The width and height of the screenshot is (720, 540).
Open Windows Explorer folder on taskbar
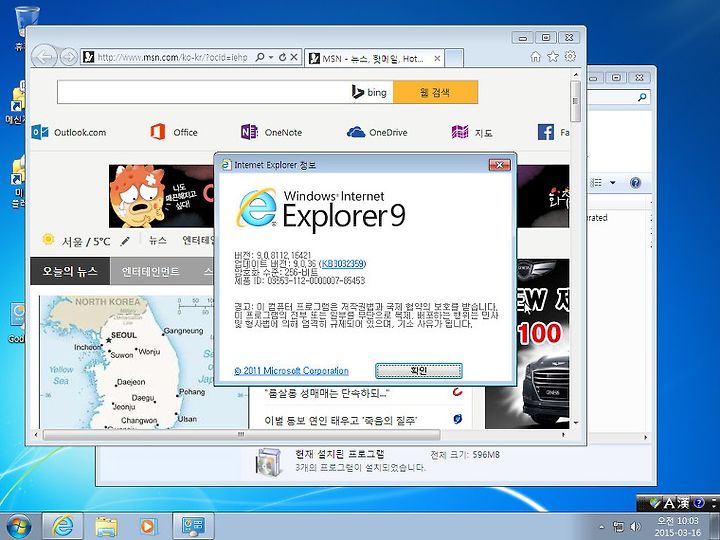(106, 526)
